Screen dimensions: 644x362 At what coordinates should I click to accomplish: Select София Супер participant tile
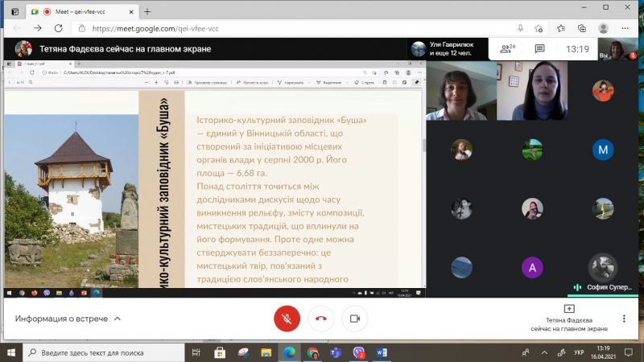pyautogui.click(x=602, y=268)
